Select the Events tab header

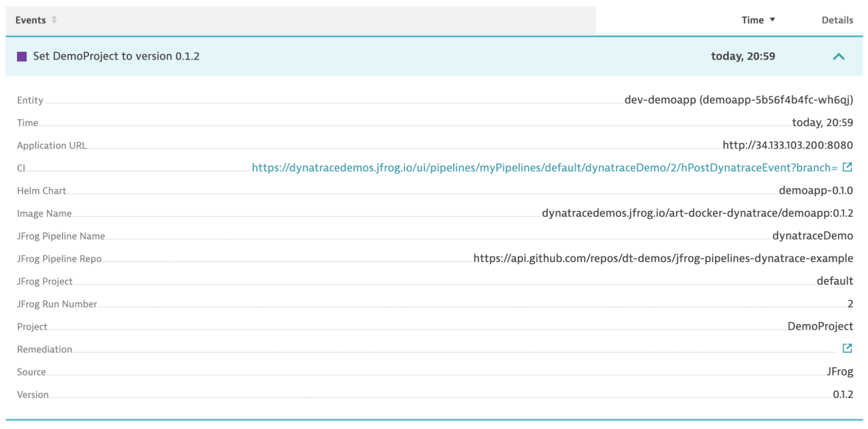tap(31, 20)
